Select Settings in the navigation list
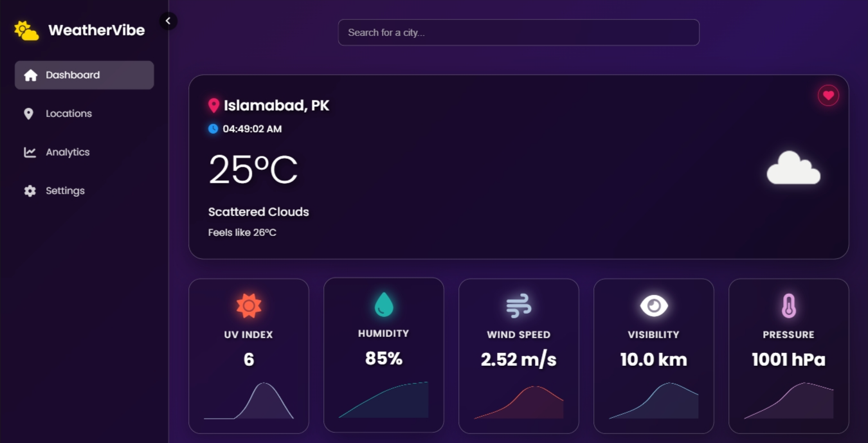This screenshot has width=868, height=443. (x=64, y=190)
